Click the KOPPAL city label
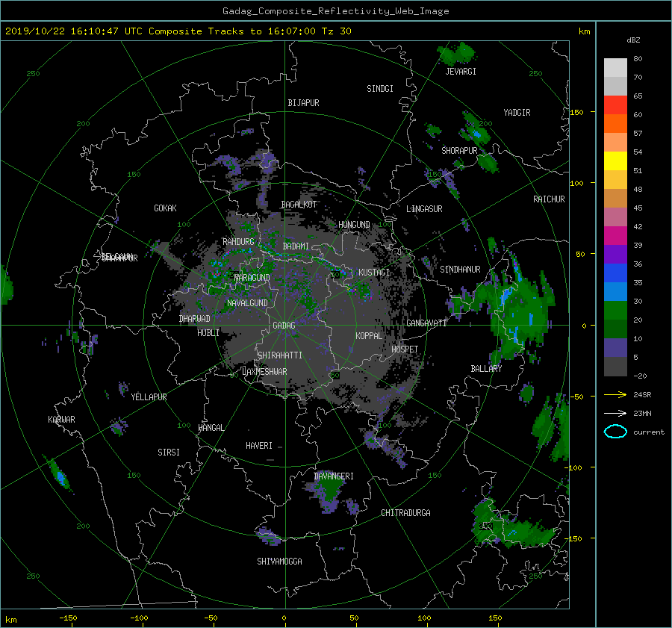The image size is (672, 628). (x=369, y=336)
